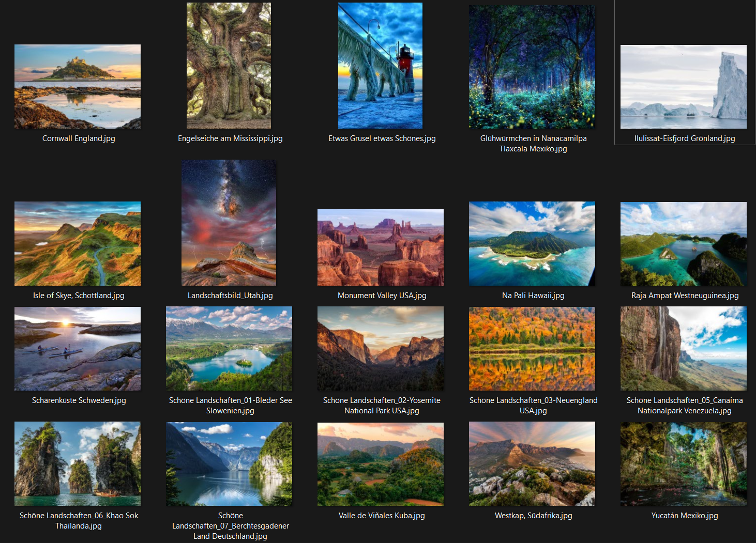Select the Khao Sok Thailanda thumbnail
756x543 pixels.
tap(78, 463)
